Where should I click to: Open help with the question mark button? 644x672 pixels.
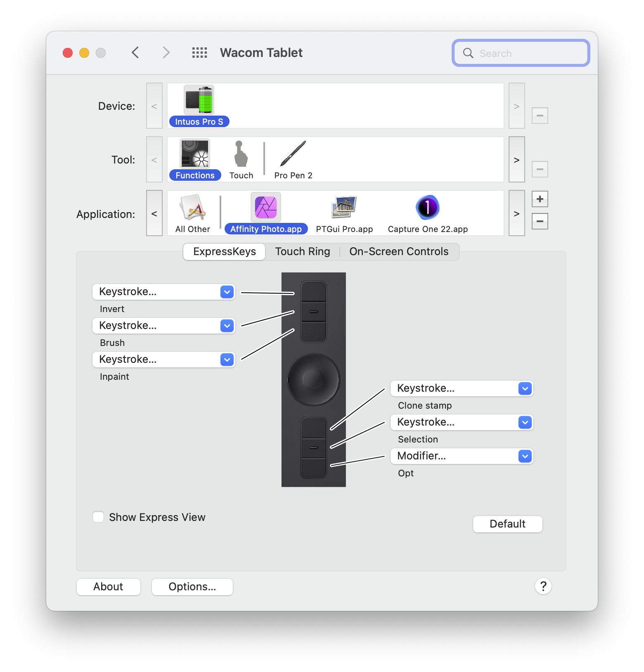point(543,586)
